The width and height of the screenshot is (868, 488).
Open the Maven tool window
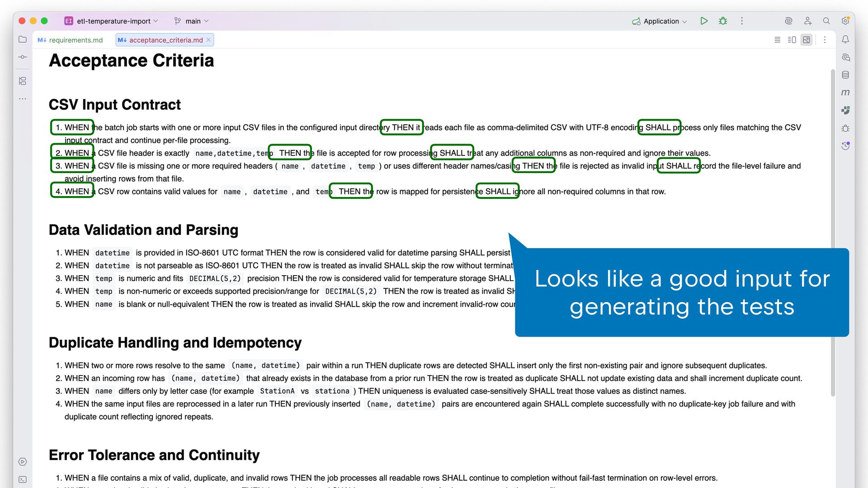(845, 93)
